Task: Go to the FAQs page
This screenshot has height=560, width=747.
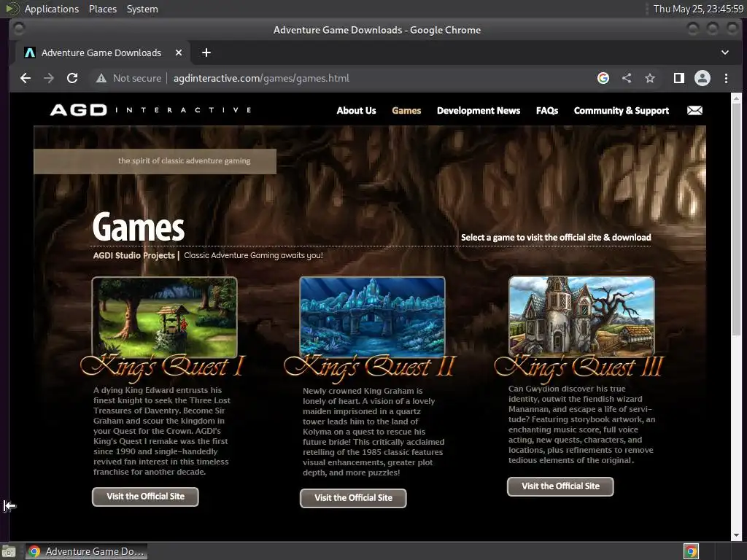Action: [547, 111]
